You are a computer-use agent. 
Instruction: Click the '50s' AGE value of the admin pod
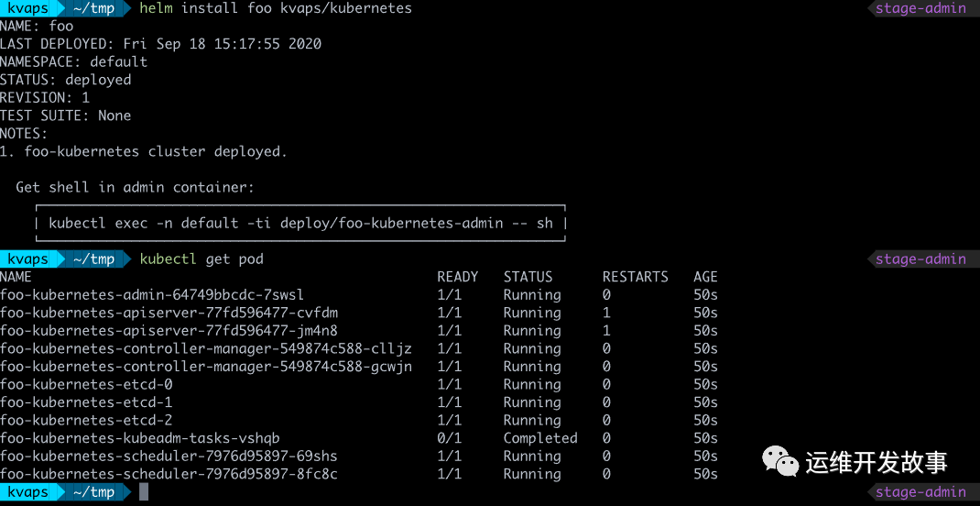(x=705, y=294)
